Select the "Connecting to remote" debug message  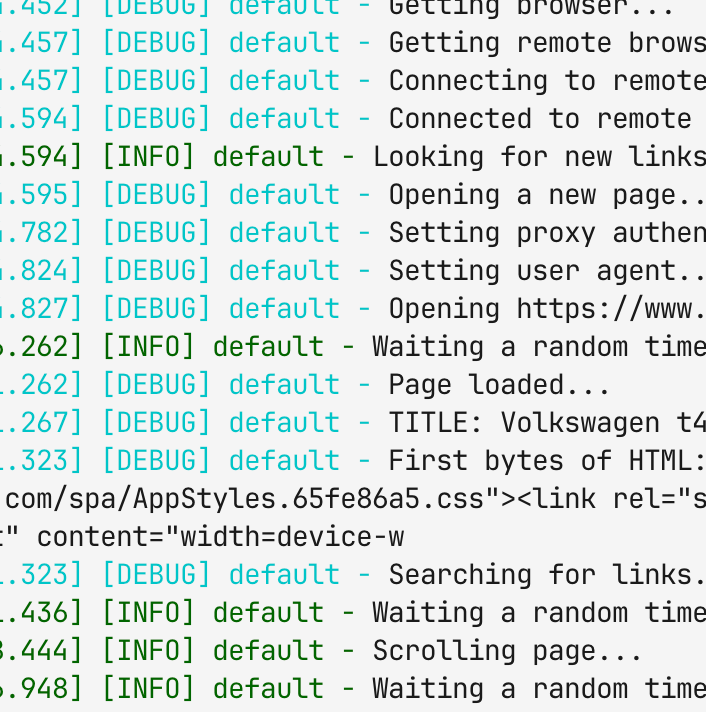pos(547,81)
